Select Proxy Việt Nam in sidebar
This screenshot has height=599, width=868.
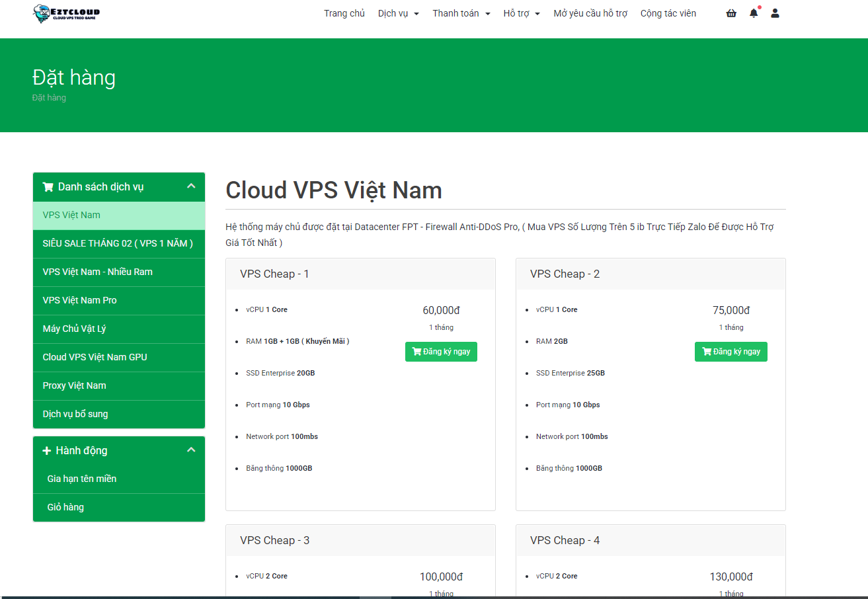[74, 385]
